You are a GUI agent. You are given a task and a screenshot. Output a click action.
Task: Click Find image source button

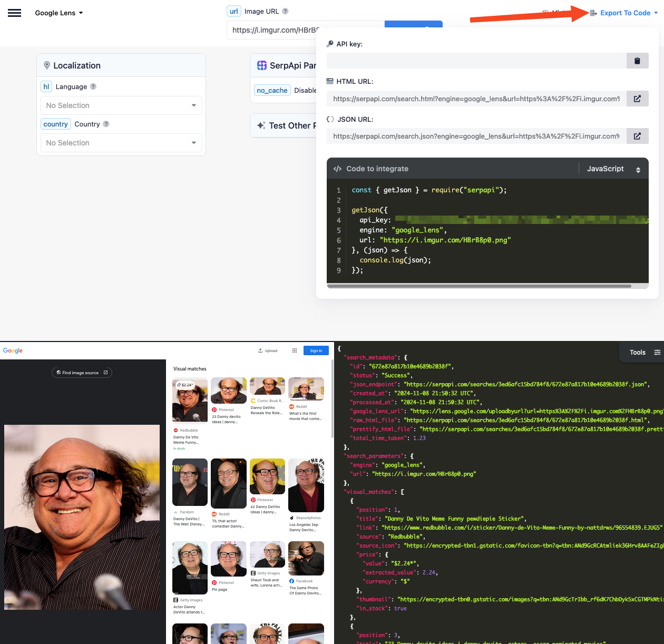point(82,373)
